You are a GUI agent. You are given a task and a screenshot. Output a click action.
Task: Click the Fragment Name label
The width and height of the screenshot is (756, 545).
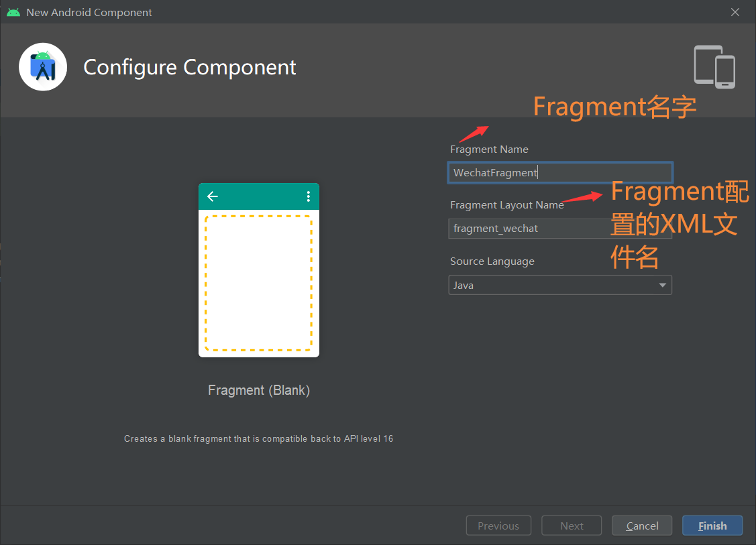click(x=489, y=149)
